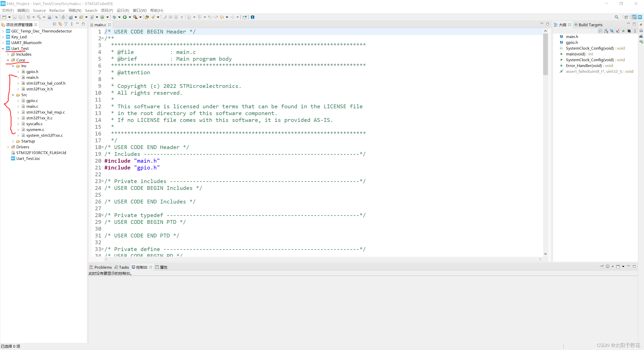Collapse the Src folder
The image size is (644, 350).
coord(13,95)
